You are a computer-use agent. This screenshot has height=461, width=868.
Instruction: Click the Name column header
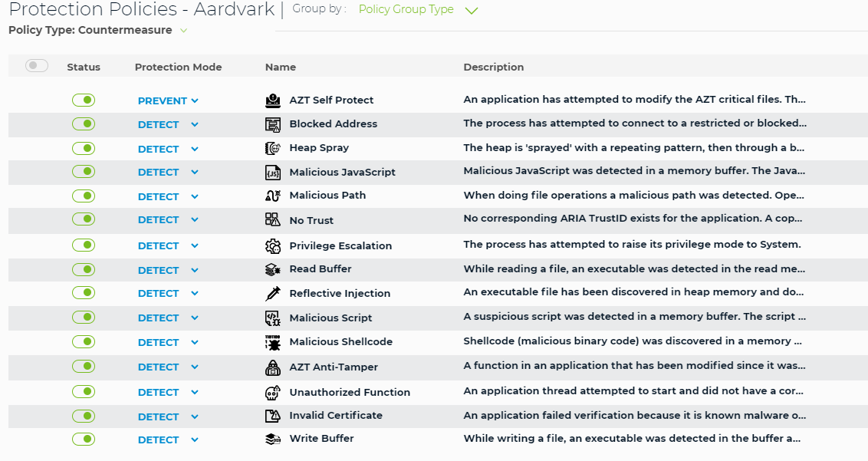pyautogui.click(x=281, y=67)
